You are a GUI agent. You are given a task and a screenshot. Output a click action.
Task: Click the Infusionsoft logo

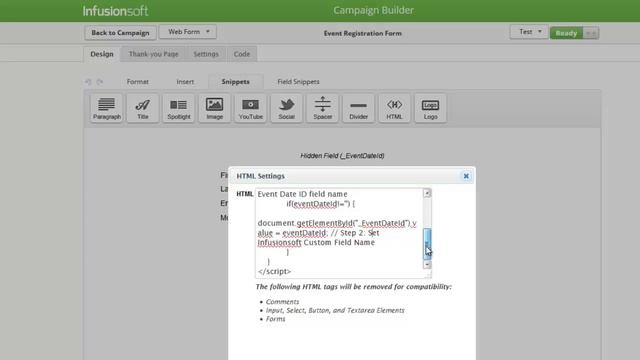coord(116,11)
